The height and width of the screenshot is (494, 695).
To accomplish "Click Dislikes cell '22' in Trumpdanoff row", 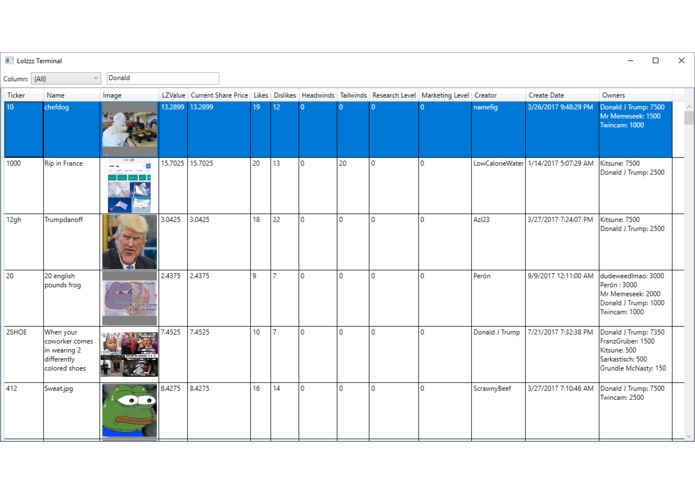I will pyautogui.click(x=285, y=242).
